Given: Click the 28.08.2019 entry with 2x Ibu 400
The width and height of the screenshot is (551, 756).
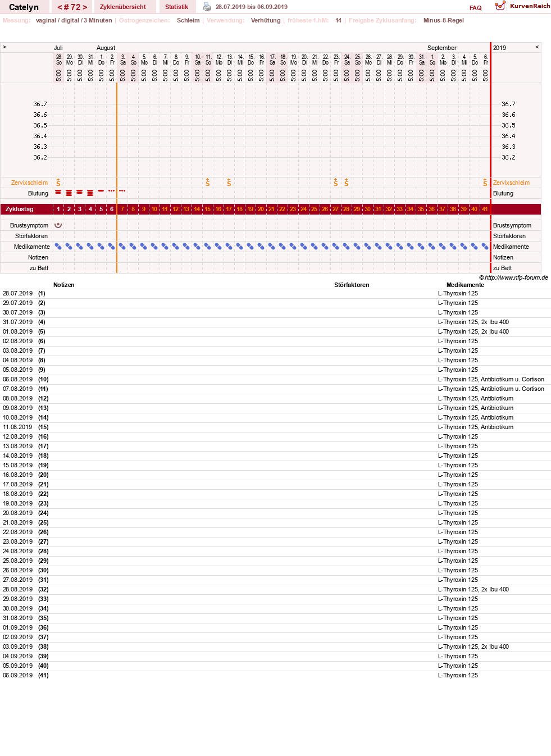Looking at the screenshot, I should 473,589.
